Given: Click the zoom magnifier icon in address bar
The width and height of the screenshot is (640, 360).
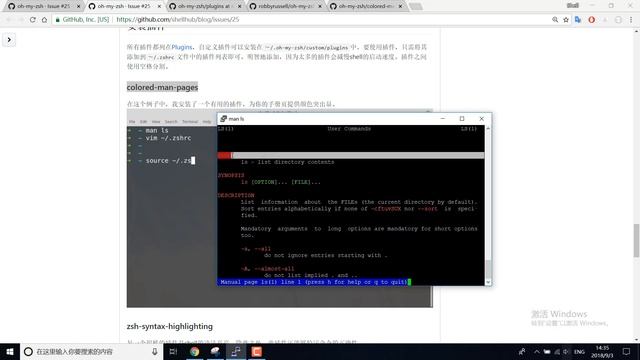Looking at the screenshot, I should coord(555,20).
